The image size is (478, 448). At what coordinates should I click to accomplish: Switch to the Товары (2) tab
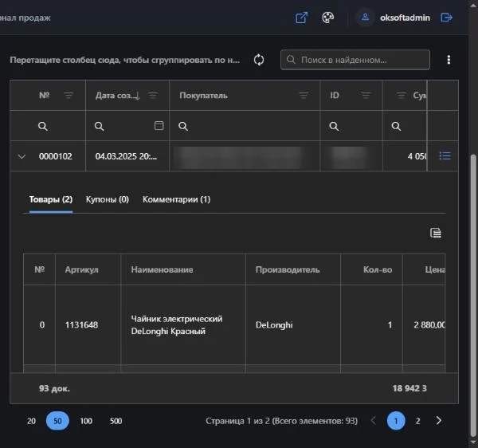point(51,199)
